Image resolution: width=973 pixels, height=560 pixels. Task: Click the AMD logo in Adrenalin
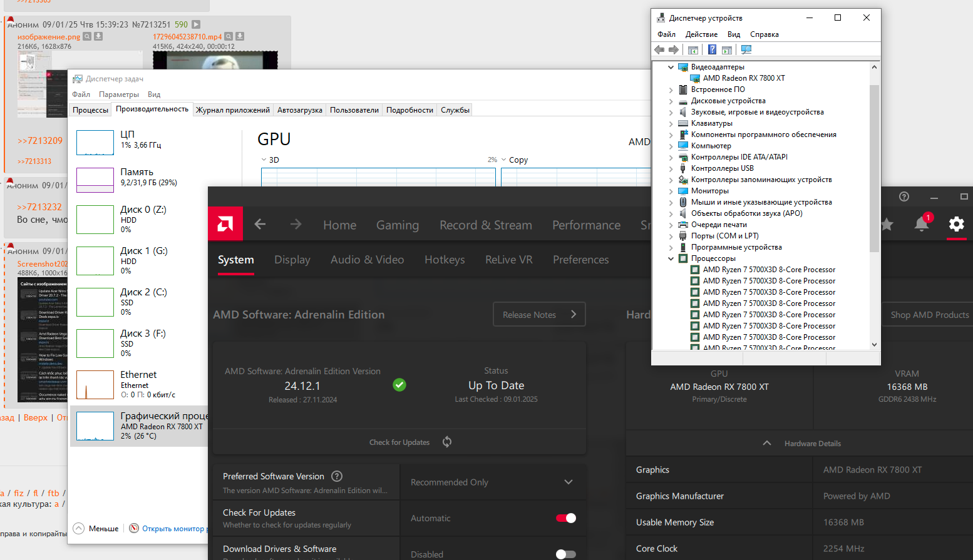[225, 223]
